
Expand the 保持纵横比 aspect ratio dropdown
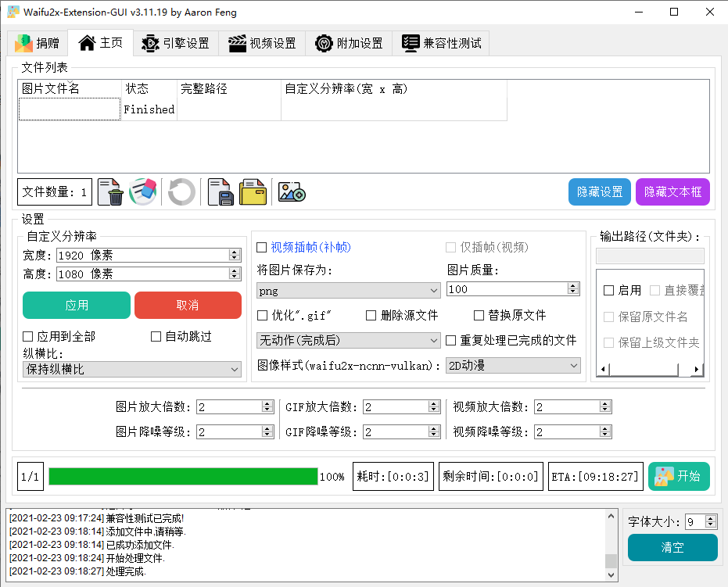point(132,369)
